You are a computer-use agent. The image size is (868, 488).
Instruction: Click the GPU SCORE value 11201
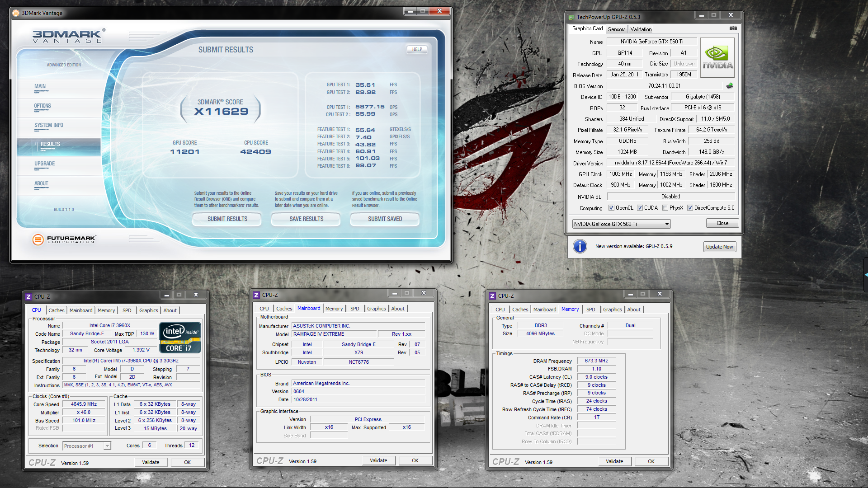[185, 152]
